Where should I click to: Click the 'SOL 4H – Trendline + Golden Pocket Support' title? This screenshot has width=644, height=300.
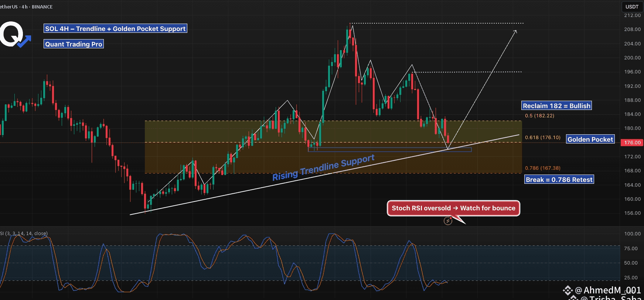(115, 28)
